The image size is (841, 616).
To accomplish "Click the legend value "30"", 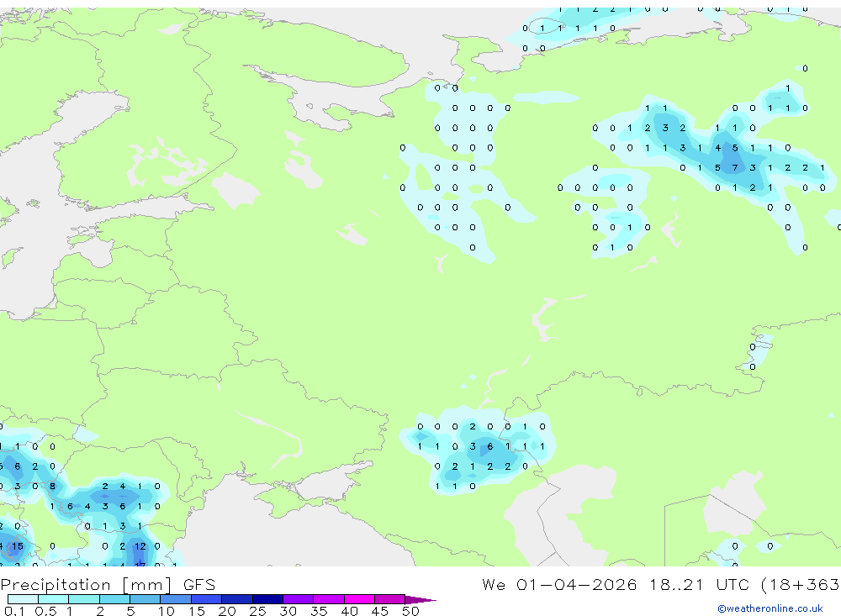I will pos(288,611).
